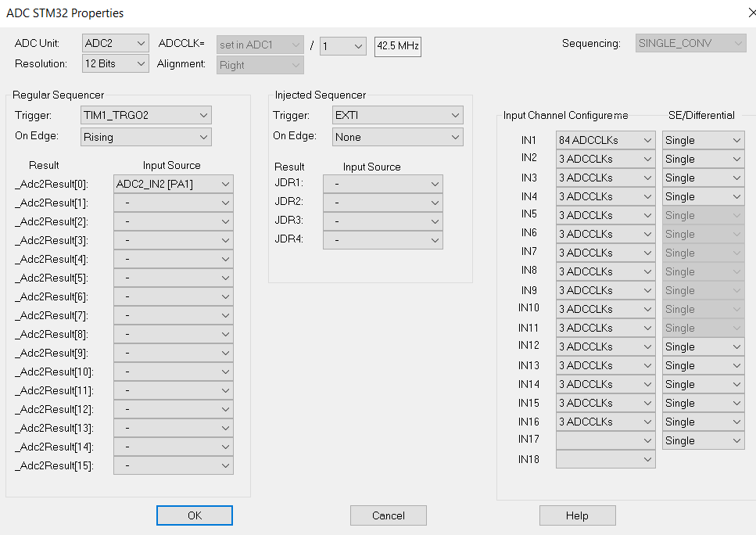This screenshot has width=756, height=535.
Task: Open IN3 sampling time dropdown
Action: (x=606, y=178)
